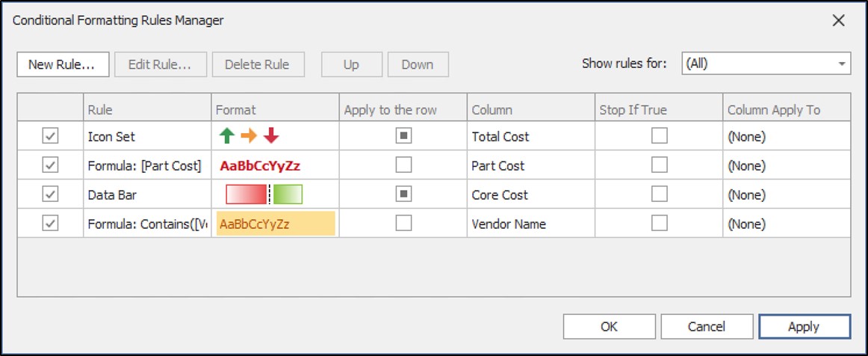Click the Rule column header
Screen dimensions: 868x356
tap(147, 110)
